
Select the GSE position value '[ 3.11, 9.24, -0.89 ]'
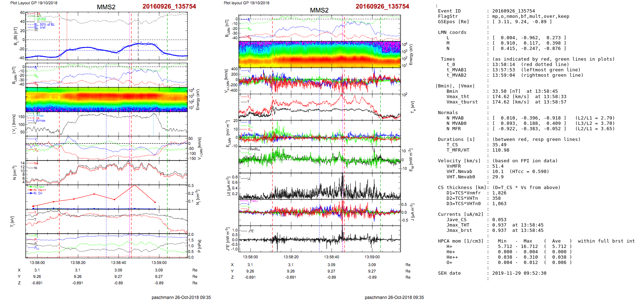[522, 22]
